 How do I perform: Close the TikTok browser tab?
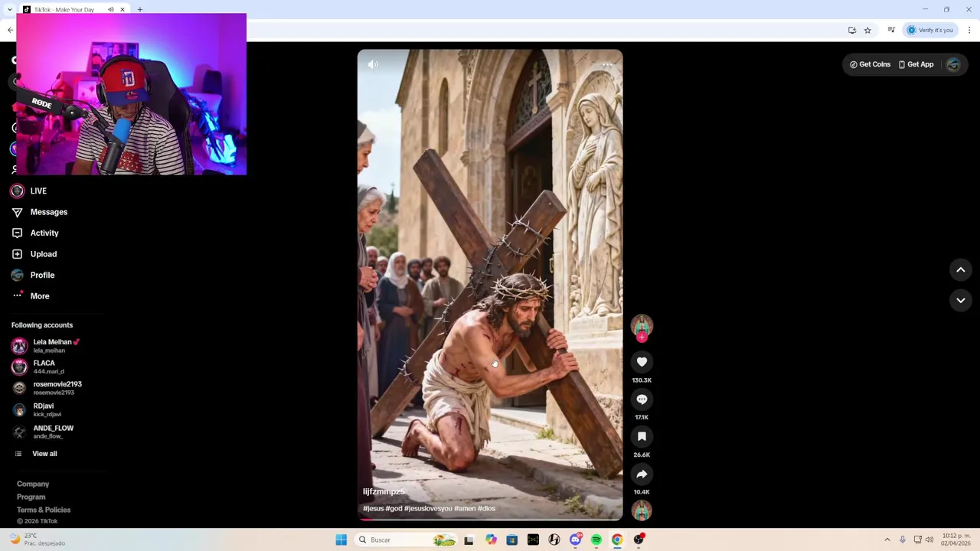(122, 10)
